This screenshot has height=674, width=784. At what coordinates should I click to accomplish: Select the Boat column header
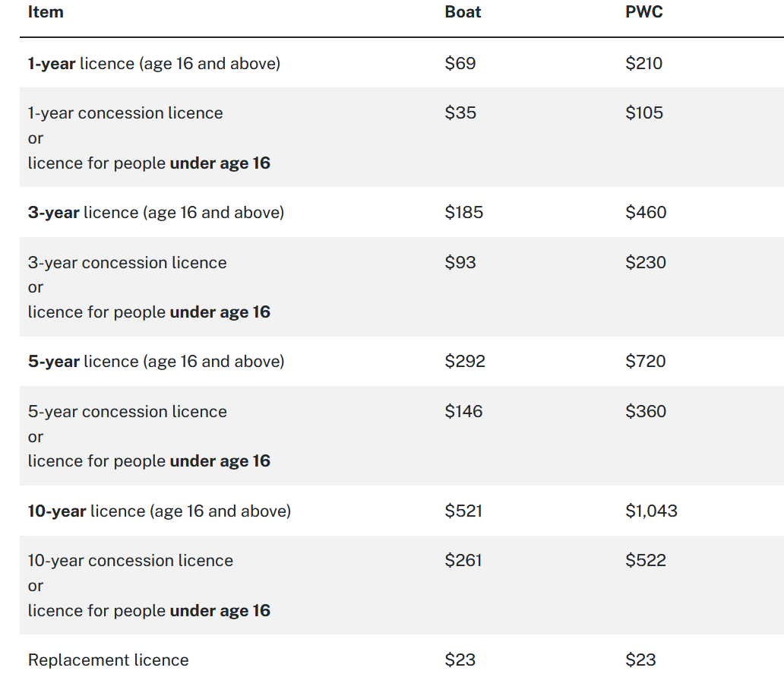tap(463, 12)
